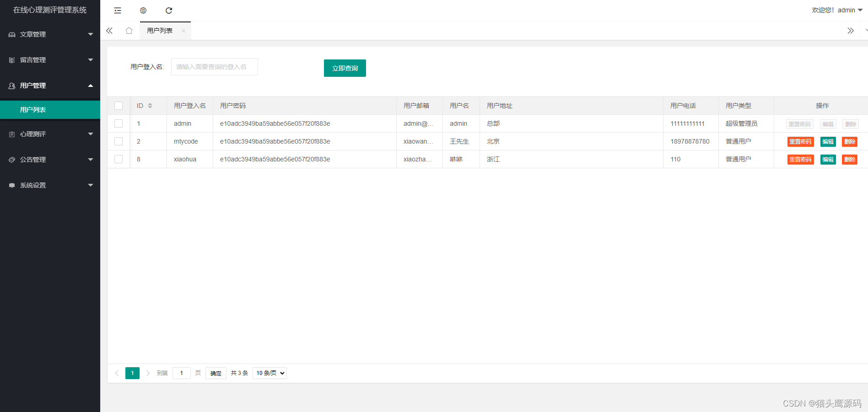Select the 用户列表 submenu item in sidebar
The height and width of the screenshot is (412, 868).
click(50, 110)
